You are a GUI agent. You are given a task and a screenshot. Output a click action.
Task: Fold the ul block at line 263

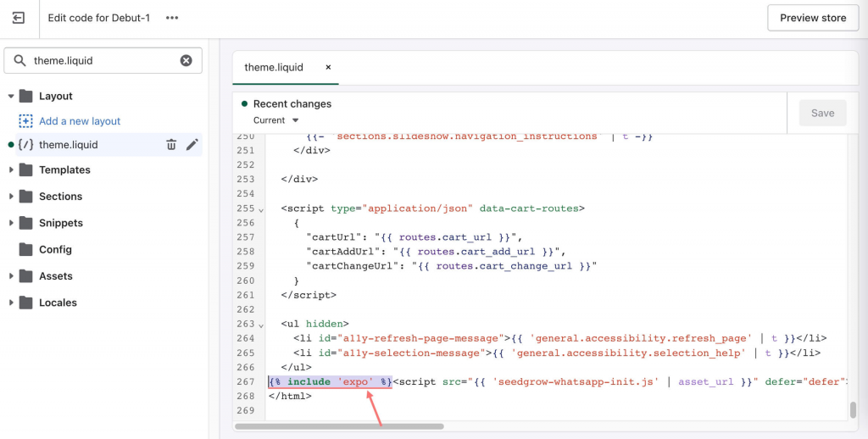pyautogui.click(x=261, y=325)
